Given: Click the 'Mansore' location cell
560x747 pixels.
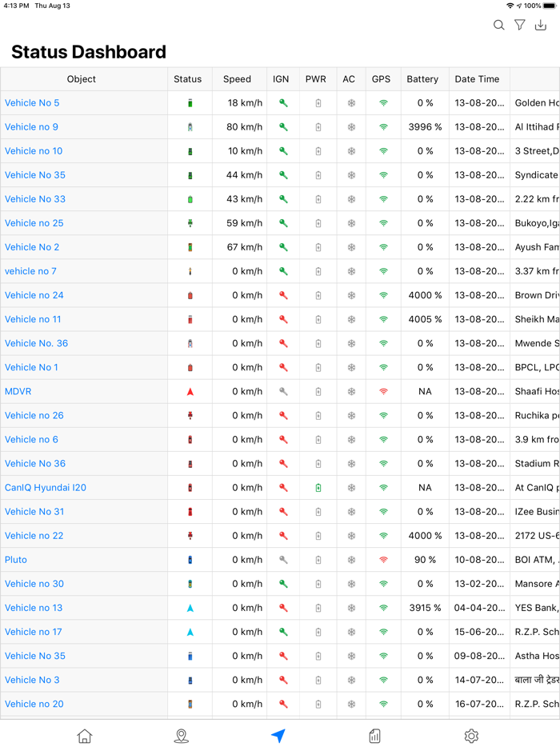Looking at the screenshot, I should tap(537, 584).
